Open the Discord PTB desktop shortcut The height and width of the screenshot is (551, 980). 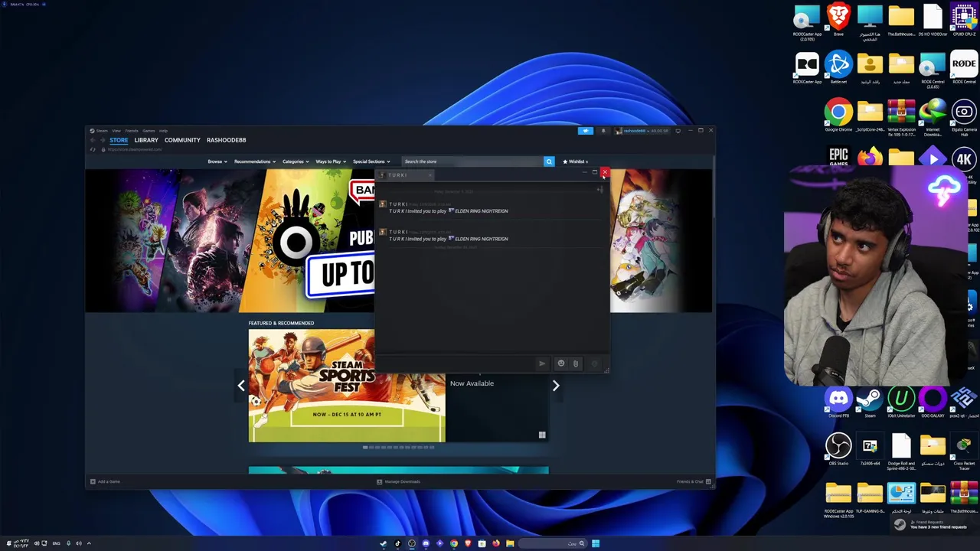coord(838,401)
